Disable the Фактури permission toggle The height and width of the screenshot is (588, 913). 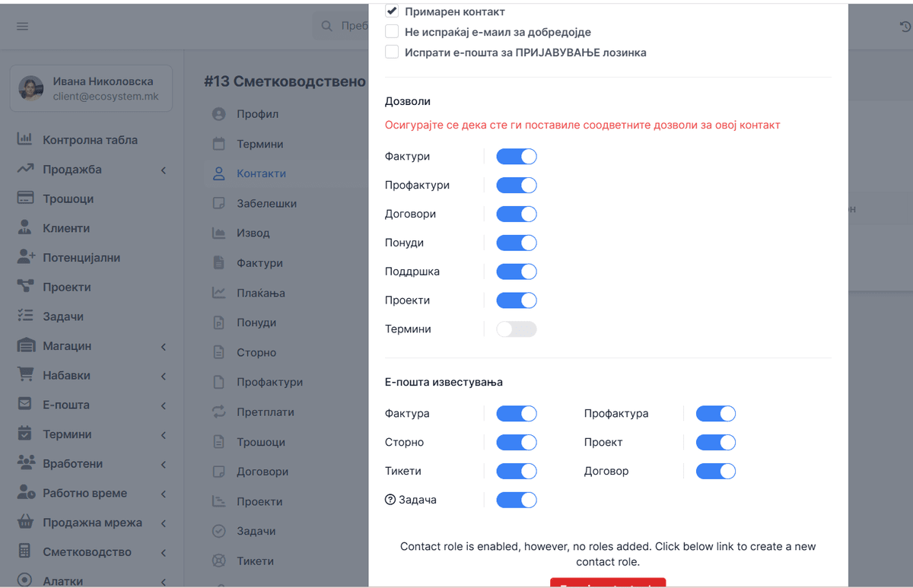click(517, 156)
